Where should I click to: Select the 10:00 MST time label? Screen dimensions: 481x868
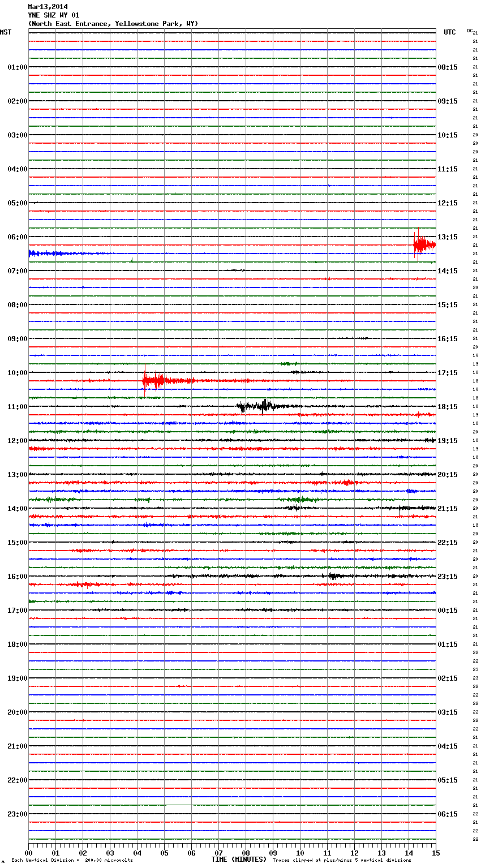click(x=17, y=373)
